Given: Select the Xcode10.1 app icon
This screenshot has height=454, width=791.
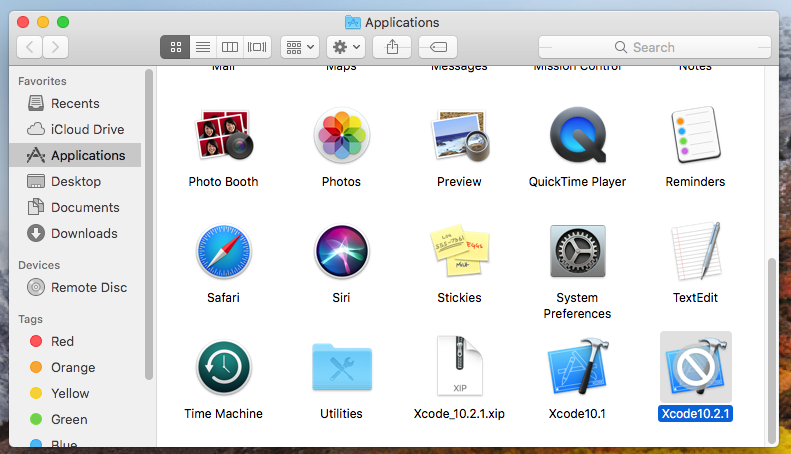Looking at the screenshot, I should 578,366.
